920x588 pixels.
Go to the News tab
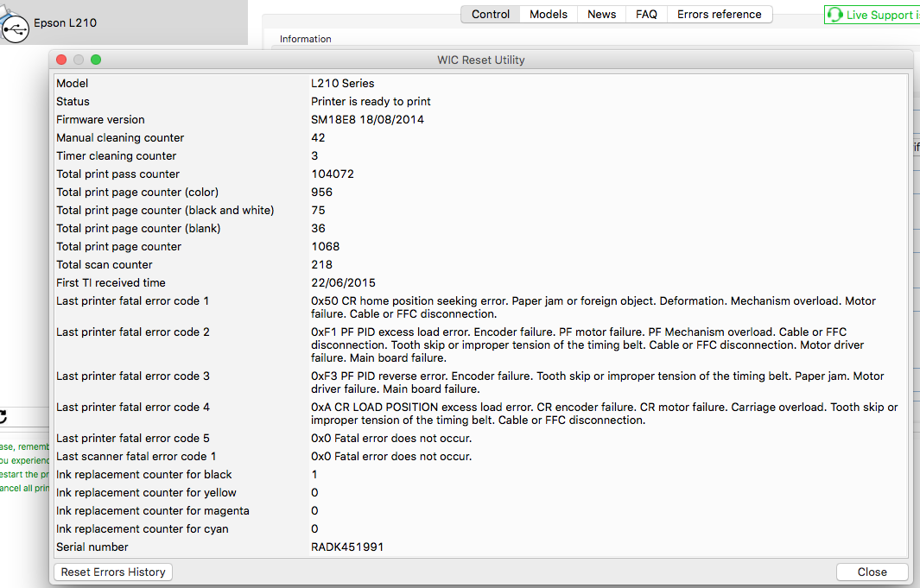coord(601,14)
